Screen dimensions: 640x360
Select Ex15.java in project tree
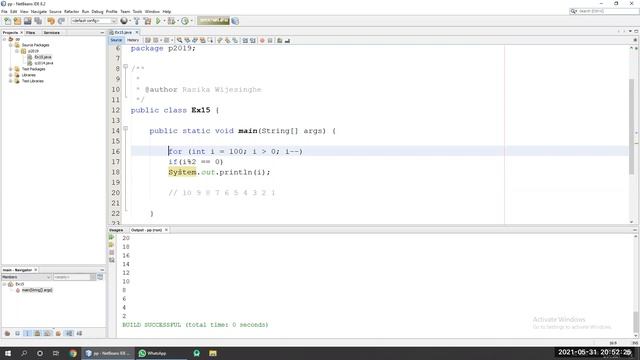coord(42,57)
